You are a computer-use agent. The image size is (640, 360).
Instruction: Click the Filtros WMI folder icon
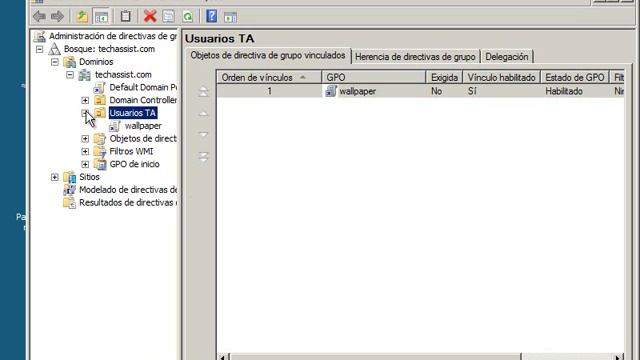[x=100, y=151]
